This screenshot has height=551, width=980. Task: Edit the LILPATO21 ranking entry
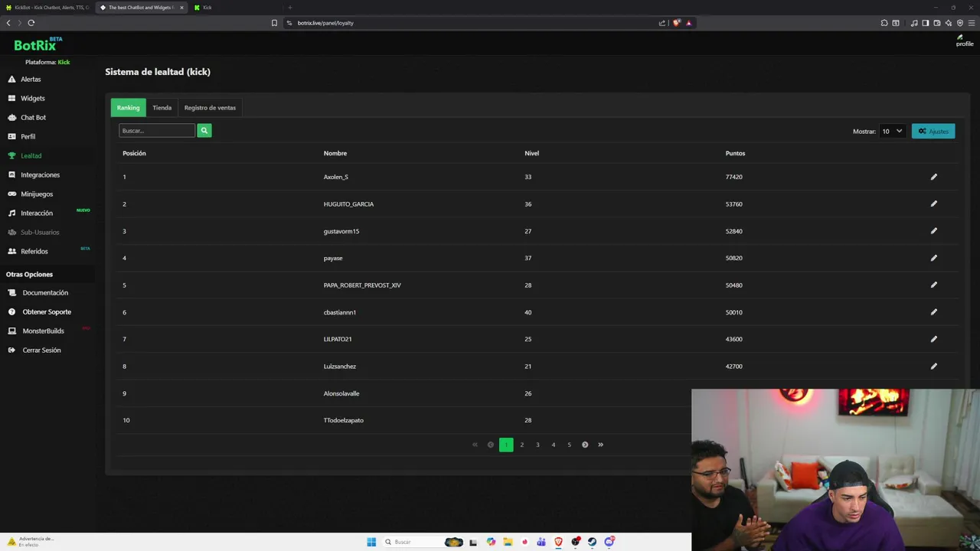(x=933, y=339)
